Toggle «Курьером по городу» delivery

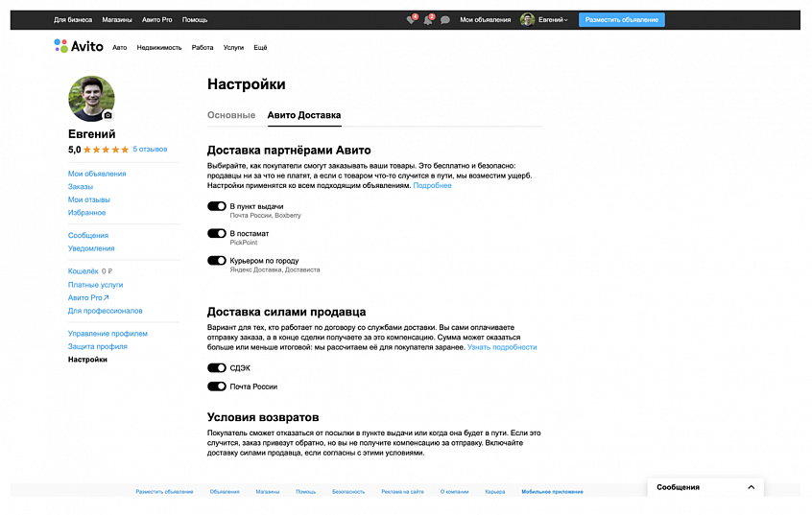(x=217, y=260)
